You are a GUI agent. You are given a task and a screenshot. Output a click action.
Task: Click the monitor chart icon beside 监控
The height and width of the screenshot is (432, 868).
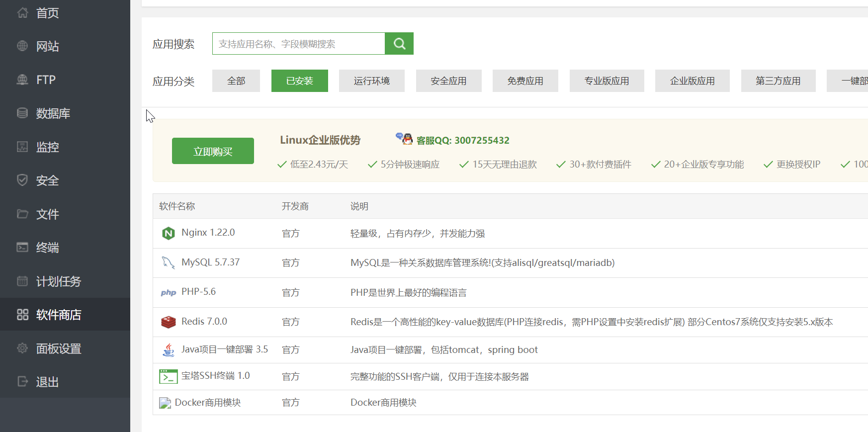pyautogui.click(x=22, y=147)
